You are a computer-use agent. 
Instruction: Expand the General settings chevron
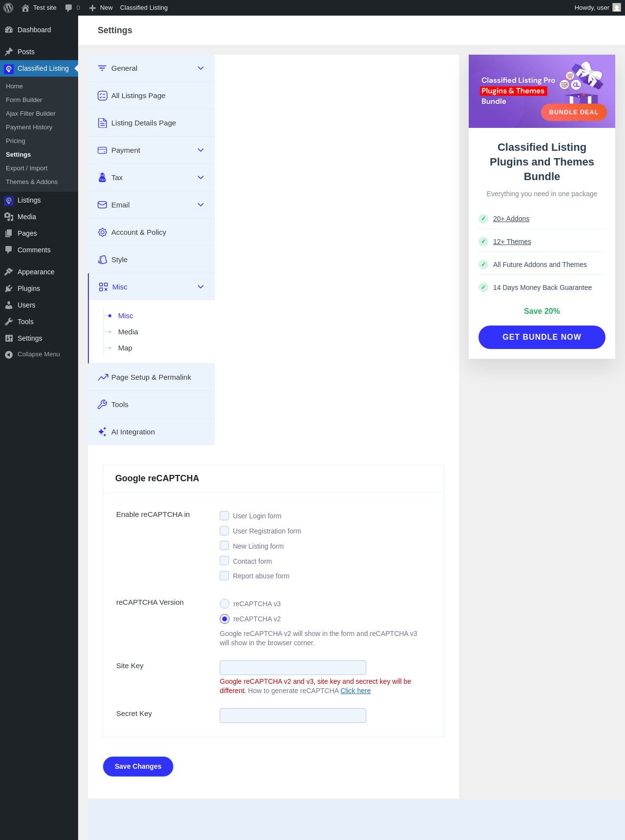(201, 68)
